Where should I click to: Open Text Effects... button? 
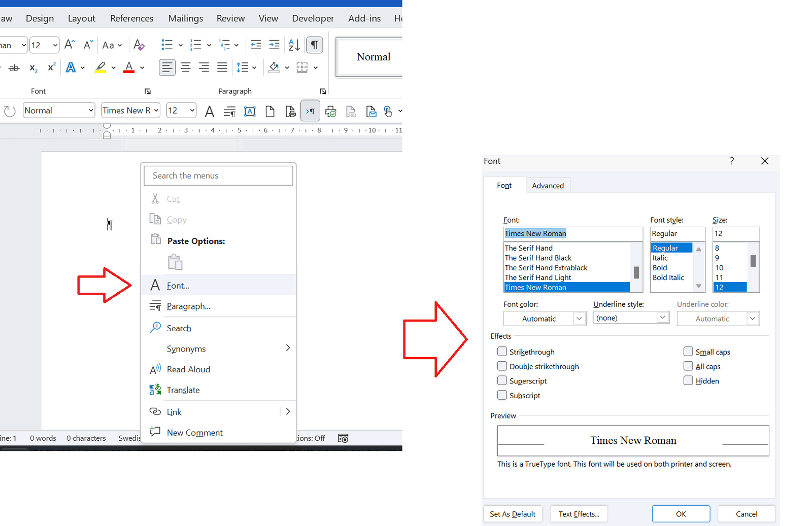pyautogui.click(x=579, y=514)
